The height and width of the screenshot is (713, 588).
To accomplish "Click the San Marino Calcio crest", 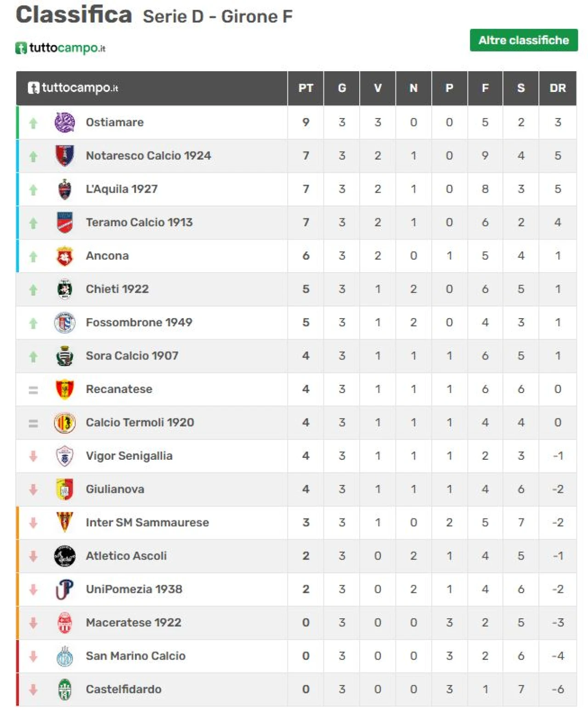I will pos(64,656).
